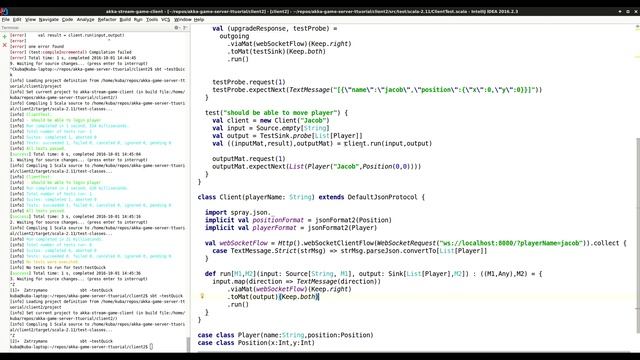Image resolution: width=640 pixels, height=360 pixels.
Task: Maximize the IntelliJ IDEA window
Action: pyautogui.click(x=628, y=11)
